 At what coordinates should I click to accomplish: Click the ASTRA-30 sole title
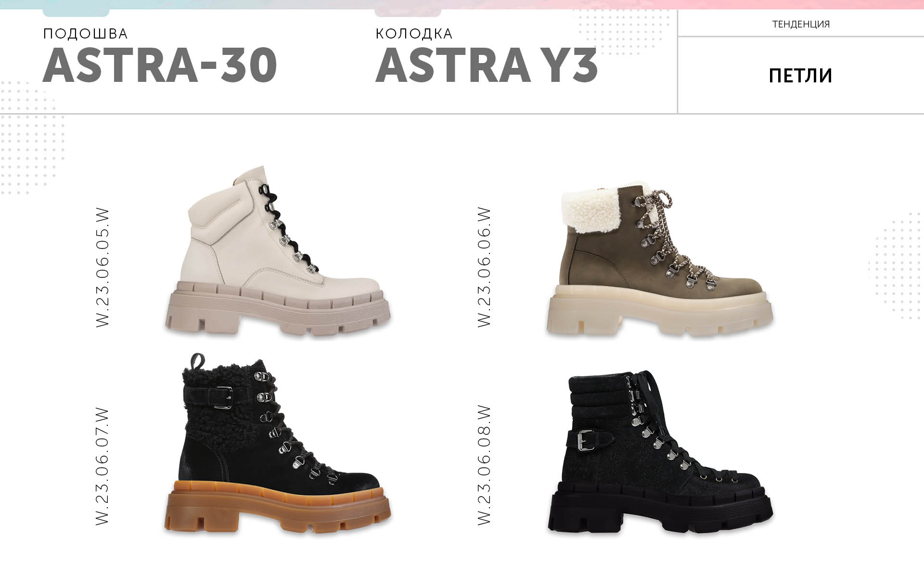click(x=160, y=66)
